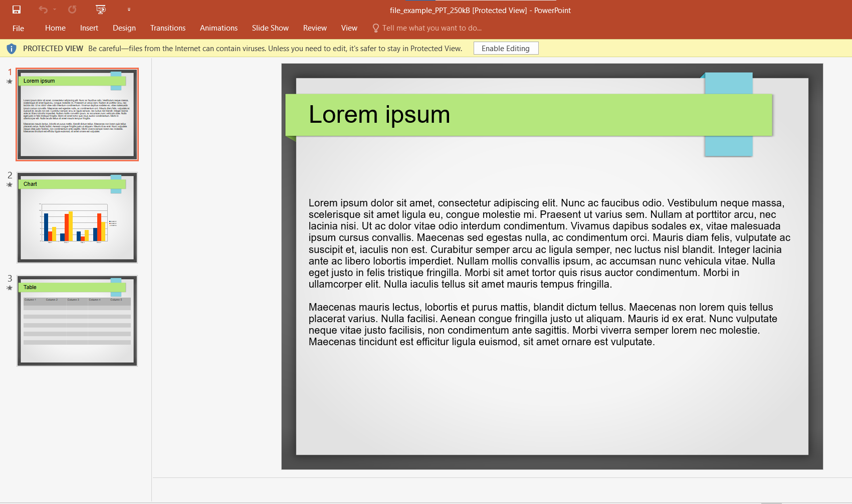Start slideshow from beginning icon
The width and height of the screenshot is (852, 504).
click(x=101, y=10)
